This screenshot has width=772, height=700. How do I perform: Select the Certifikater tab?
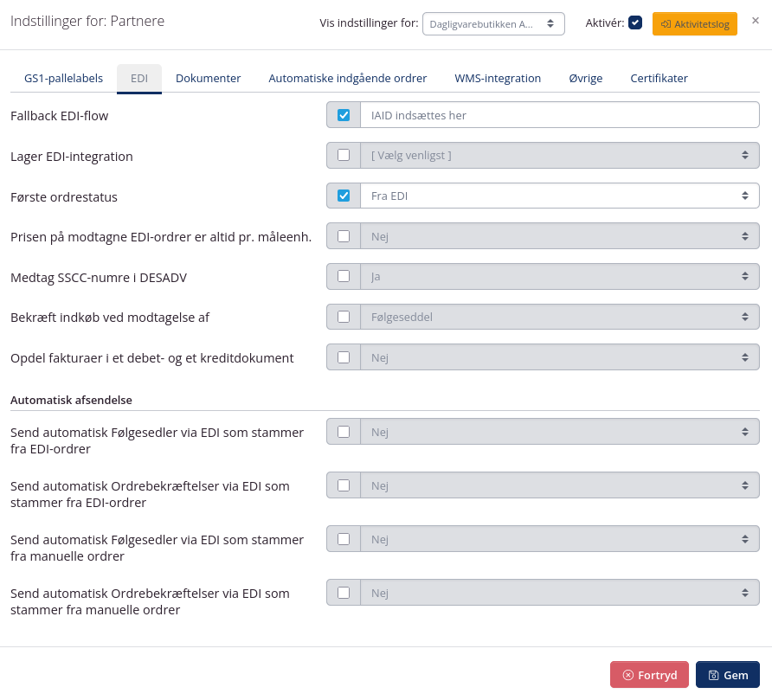point(659,78)
